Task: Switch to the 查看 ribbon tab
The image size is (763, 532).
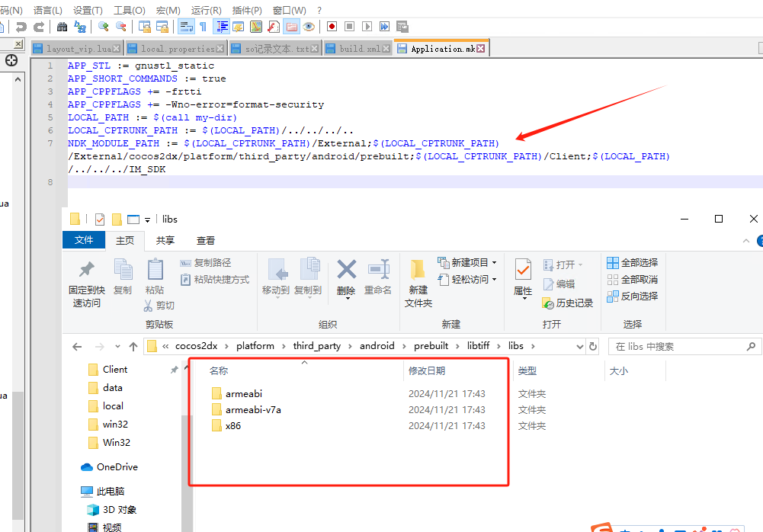Action: [x=205, y=240]
